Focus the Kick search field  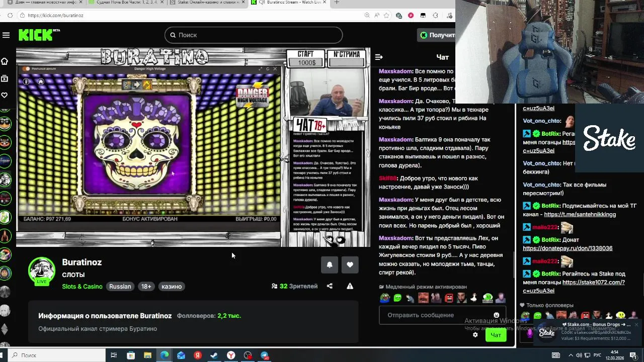point(254,35)
